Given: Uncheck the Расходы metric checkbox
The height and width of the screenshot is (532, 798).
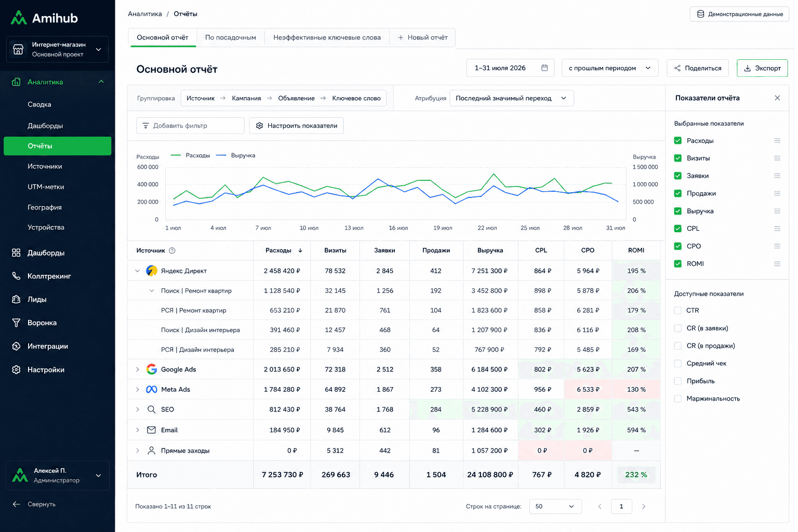Looking at the screenshot, I should [677, 141].
